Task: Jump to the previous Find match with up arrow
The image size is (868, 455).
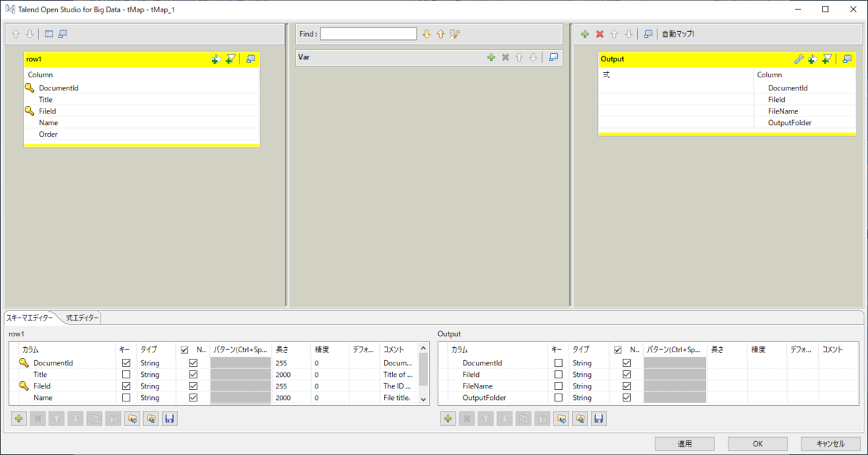Action: [x=441, y=34]
